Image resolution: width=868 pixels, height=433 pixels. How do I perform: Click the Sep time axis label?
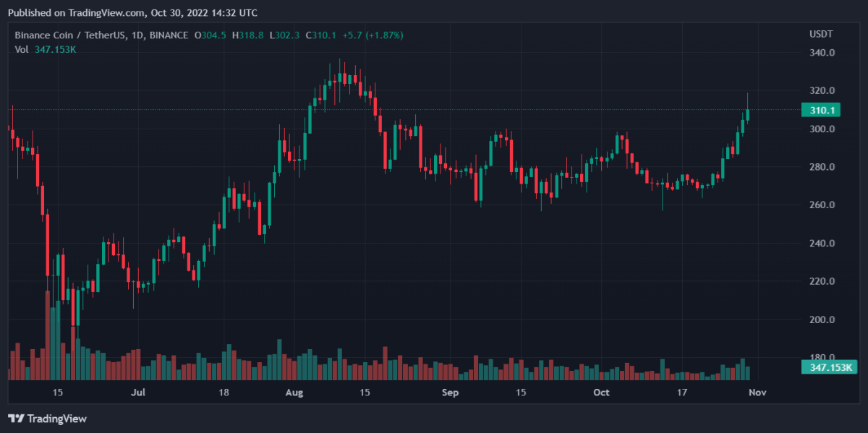point(451,393)
